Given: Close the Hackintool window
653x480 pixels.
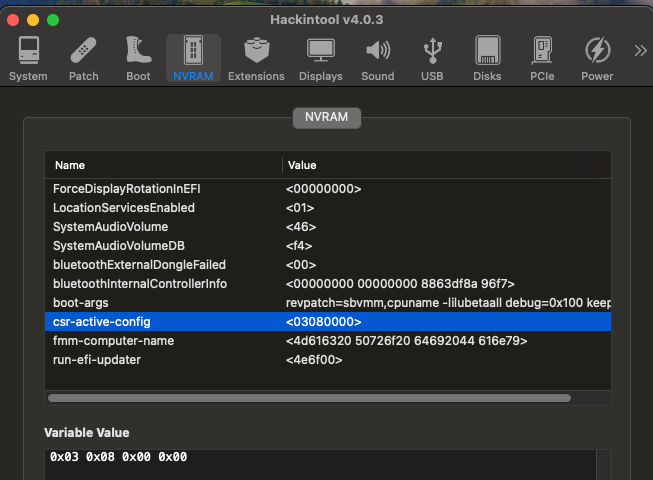Looking at the screenshot, I should pos(13,20).
